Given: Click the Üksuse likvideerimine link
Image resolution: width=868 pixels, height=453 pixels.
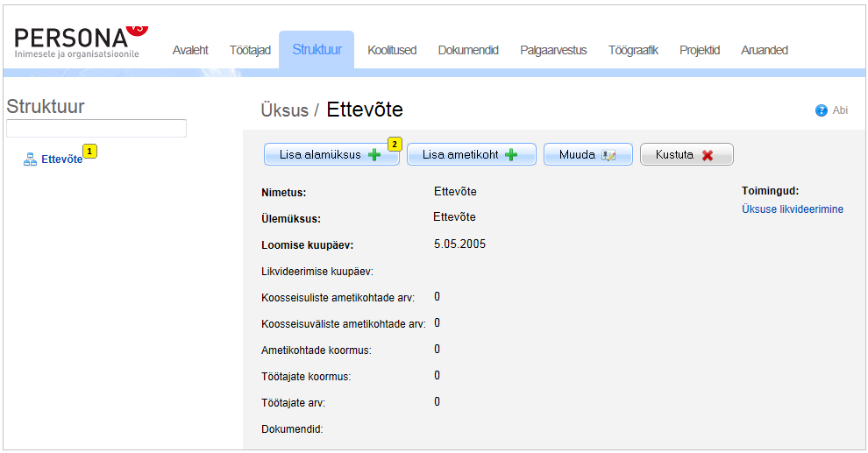Looking at the screenshot, I should click(x=792, y=209).
